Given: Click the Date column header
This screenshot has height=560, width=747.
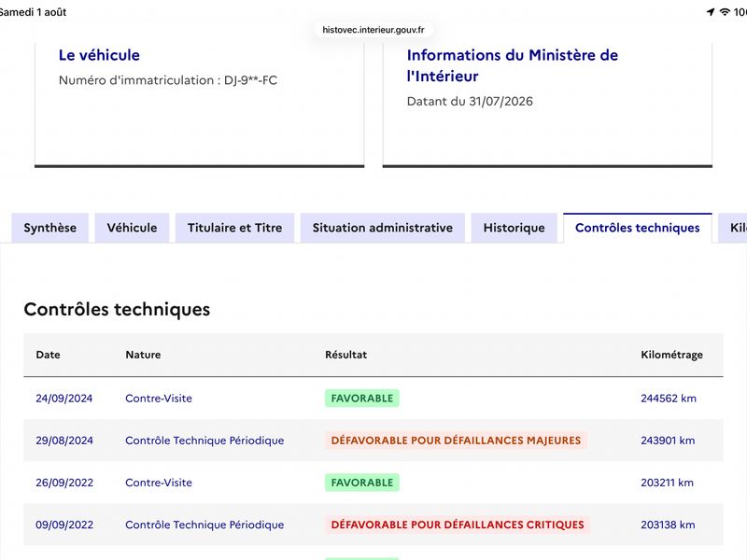Looking at the screenshot, I should (49, 355).
